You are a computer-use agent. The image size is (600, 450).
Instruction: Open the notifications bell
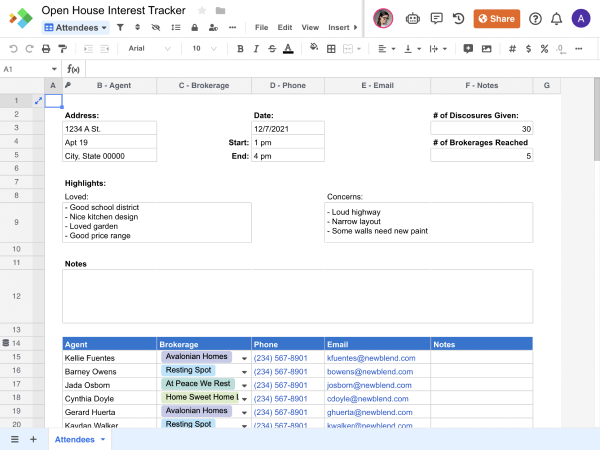click(556, 18)
